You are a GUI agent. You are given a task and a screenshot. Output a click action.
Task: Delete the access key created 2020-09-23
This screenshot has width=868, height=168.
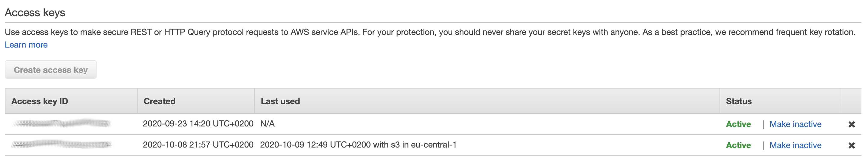[851, 124]
